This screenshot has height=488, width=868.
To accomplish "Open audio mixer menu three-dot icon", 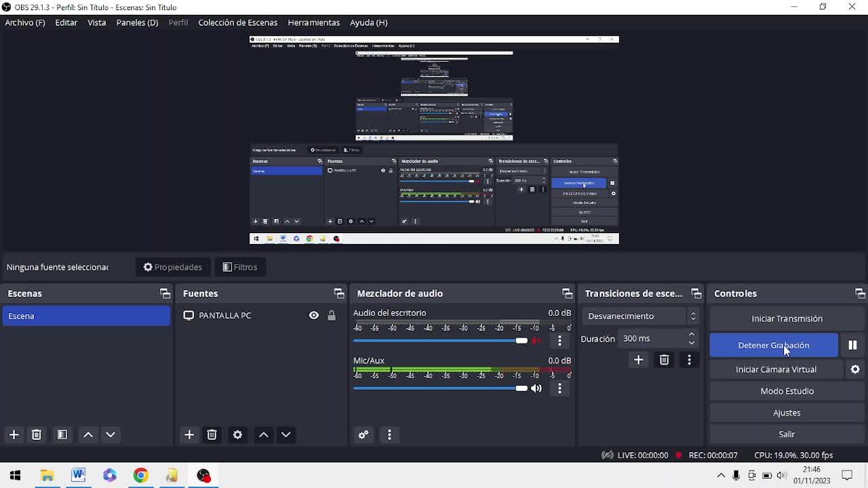I will 389,434.
